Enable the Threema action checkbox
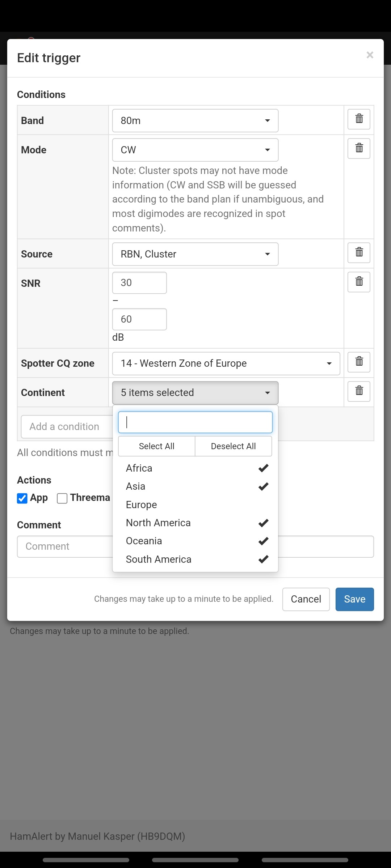Viewport: 391px width, 868px height. pos(62,498)
